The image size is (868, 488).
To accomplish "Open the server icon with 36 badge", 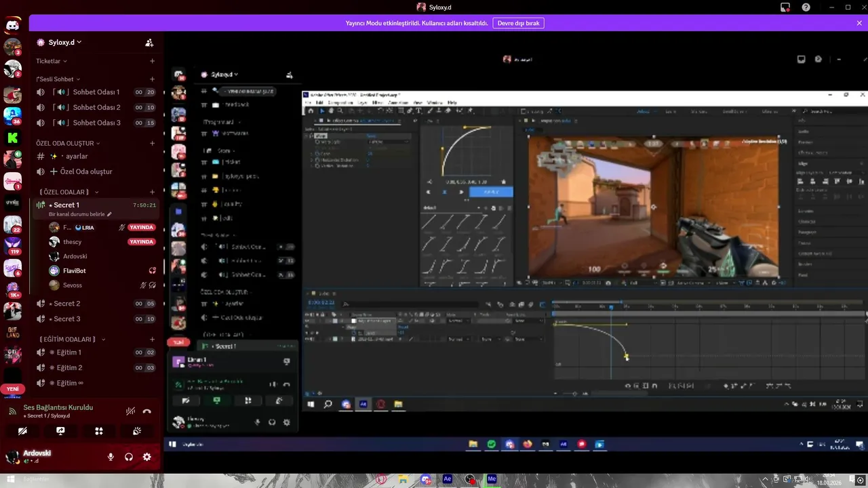I will [x=12, y=116].
